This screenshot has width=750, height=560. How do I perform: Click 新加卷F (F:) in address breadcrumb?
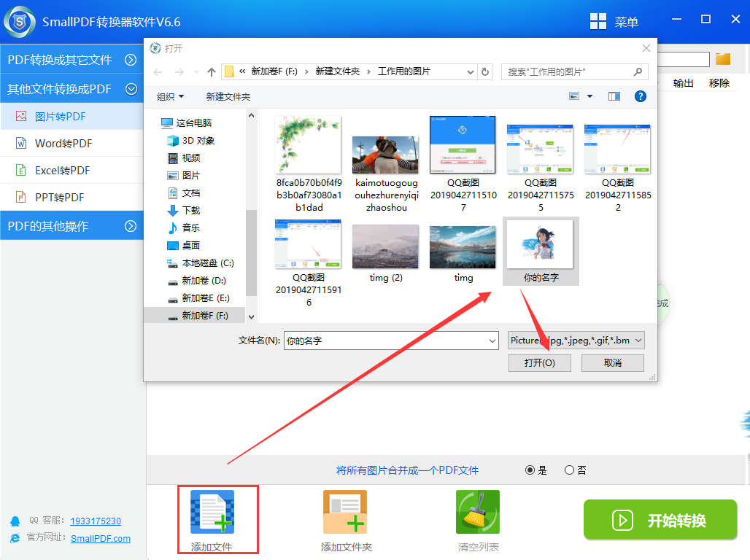click(x=274, y=71)
